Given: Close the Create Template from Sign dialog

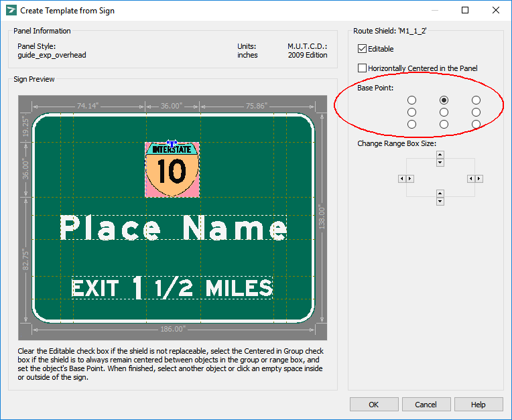Looking at the screenshot, I should point(496,10).
